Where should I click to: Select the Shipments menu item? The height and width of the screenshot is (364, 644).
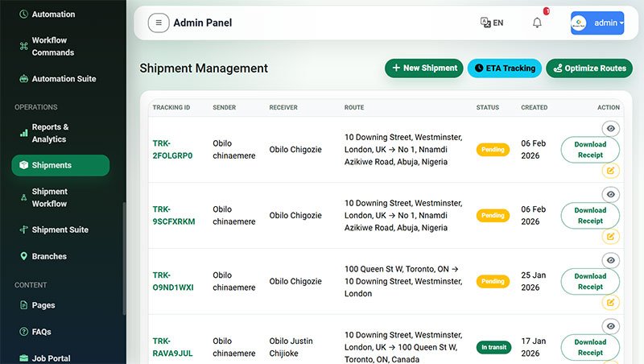tap(60, 165)
